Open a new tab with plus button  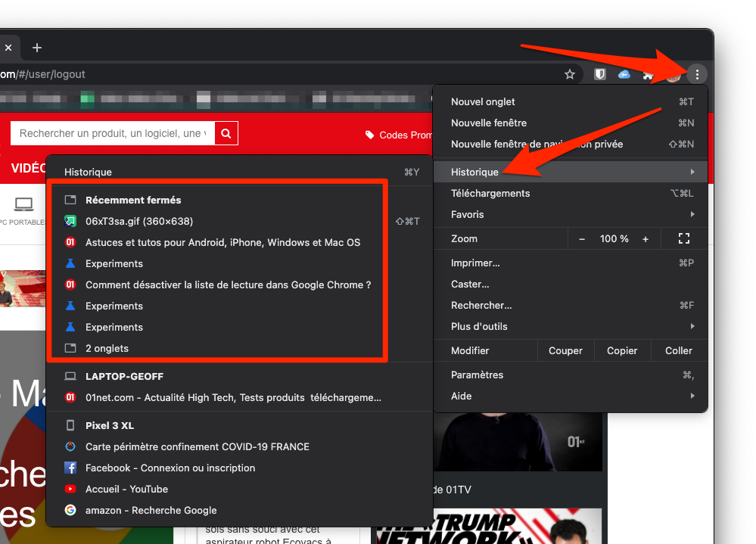point(36,48)
